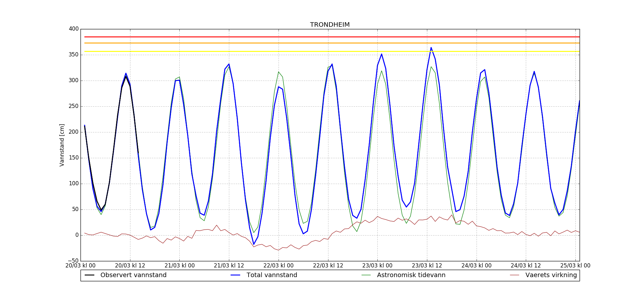Click the Vannstand [cm] axis label
Image resolution: width=644 pixels, height=290 pixels.
click(x=62, y=145)
